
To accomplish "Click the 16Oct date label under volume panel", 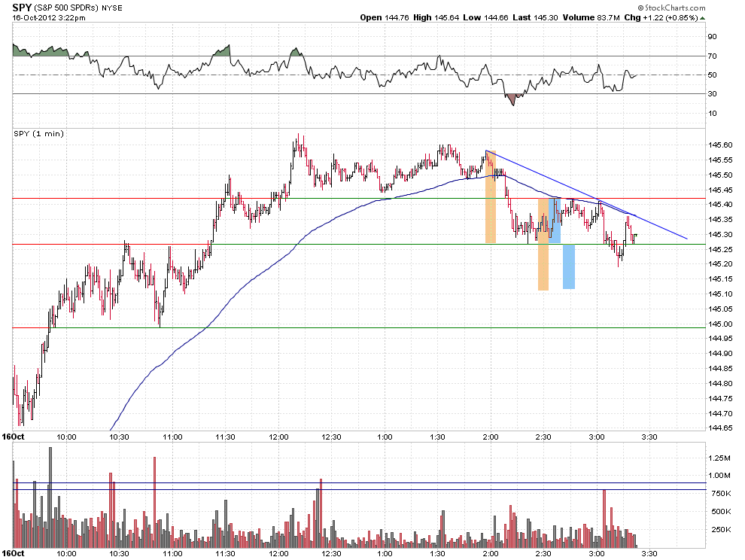I will point(13,553).
